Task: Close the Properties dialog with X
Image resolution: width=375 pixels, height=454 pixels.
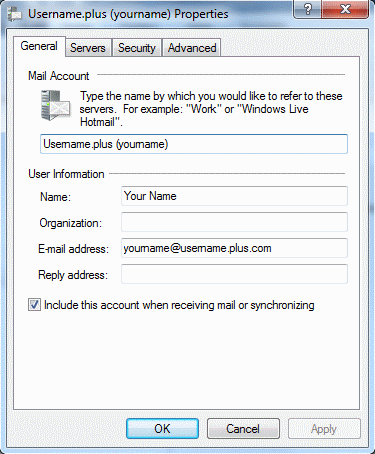Action: click(x=346, y=9)
